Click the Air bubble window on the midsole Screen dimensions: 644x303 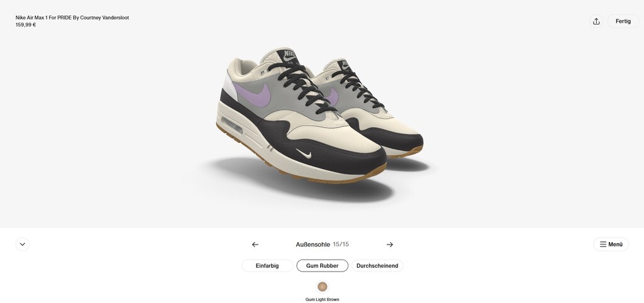pyautogui.click(x=231, y=125)
